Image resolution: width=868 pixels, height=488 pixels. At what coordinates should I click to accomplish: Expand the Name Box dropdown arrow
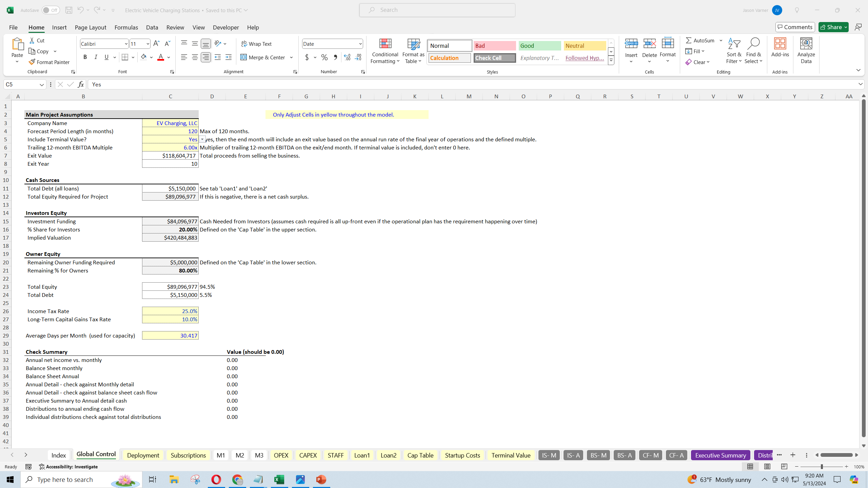[42, 84]
